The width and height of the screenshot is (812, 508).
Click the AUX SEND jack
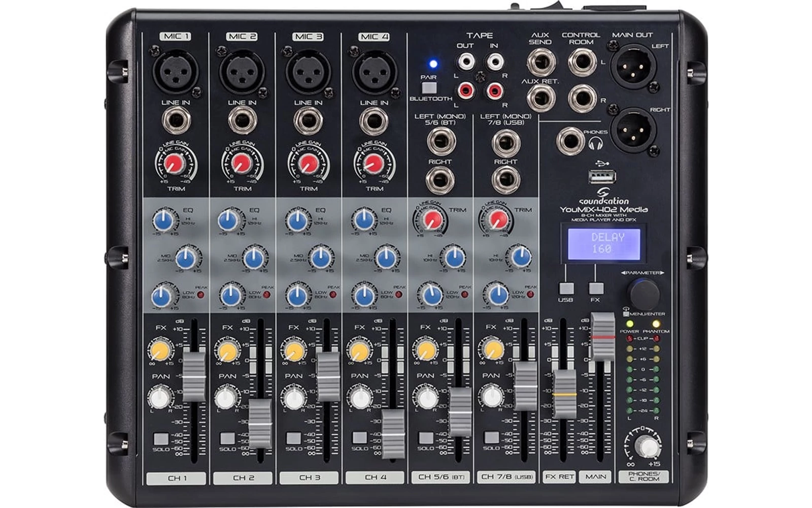(x=540, y=63)
